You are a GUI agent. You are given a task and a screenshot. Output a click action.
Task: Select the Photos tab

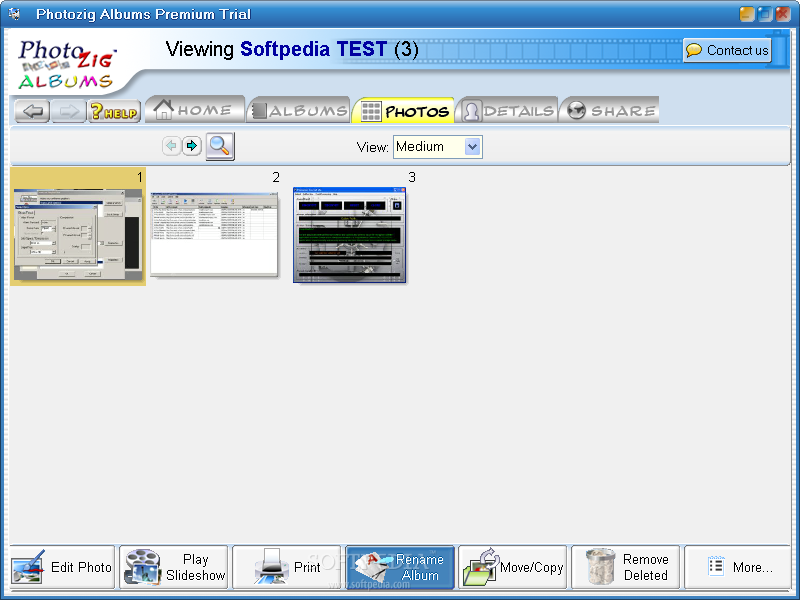[x=404, y=110]
